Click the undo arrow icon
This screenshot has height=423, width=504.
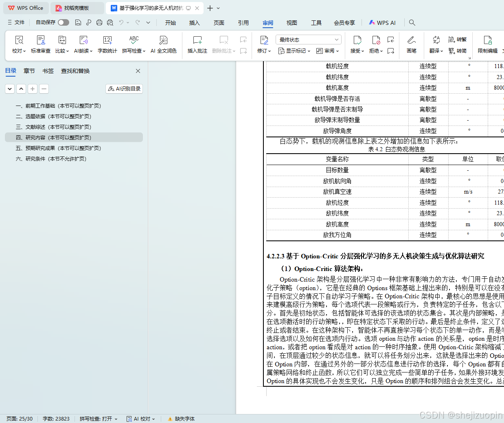(x=121, y=22)
